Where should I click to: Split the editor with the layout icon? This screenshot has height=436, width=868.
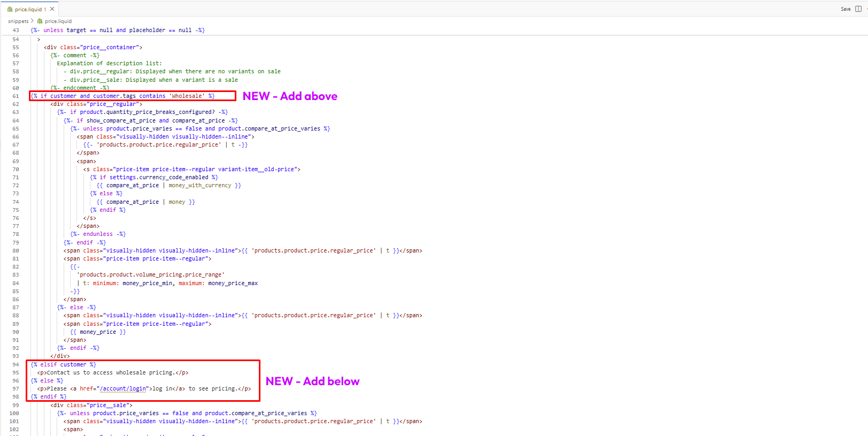858,9
